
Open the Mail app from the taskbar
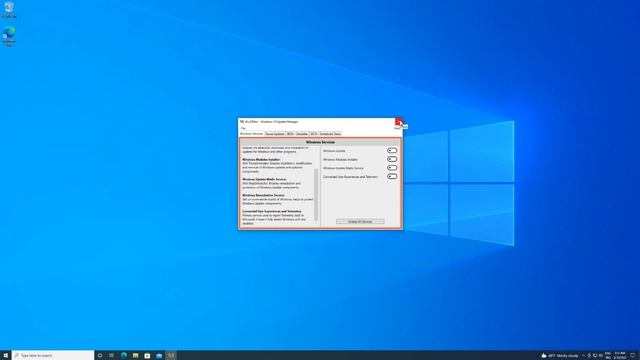(x=159, y=356)
